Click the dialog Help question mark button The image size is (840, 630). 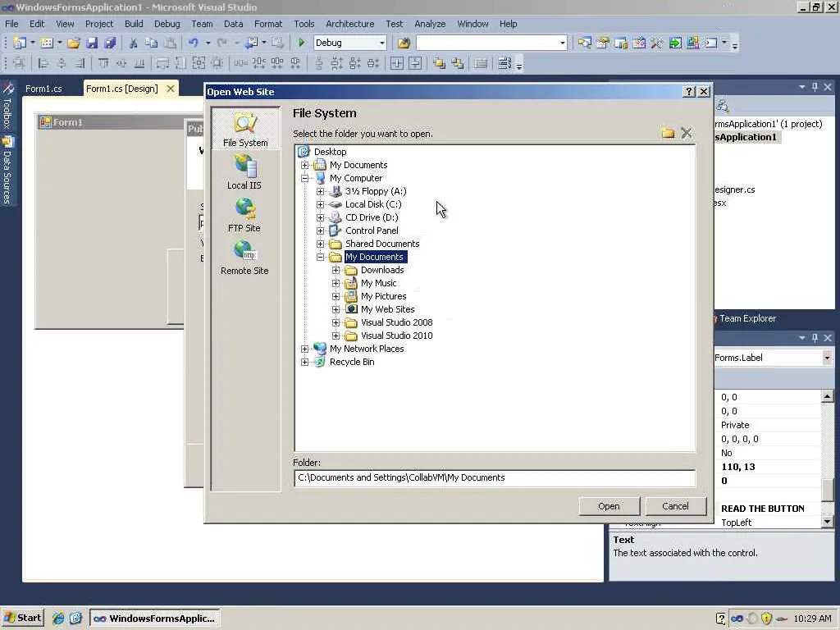689,92
